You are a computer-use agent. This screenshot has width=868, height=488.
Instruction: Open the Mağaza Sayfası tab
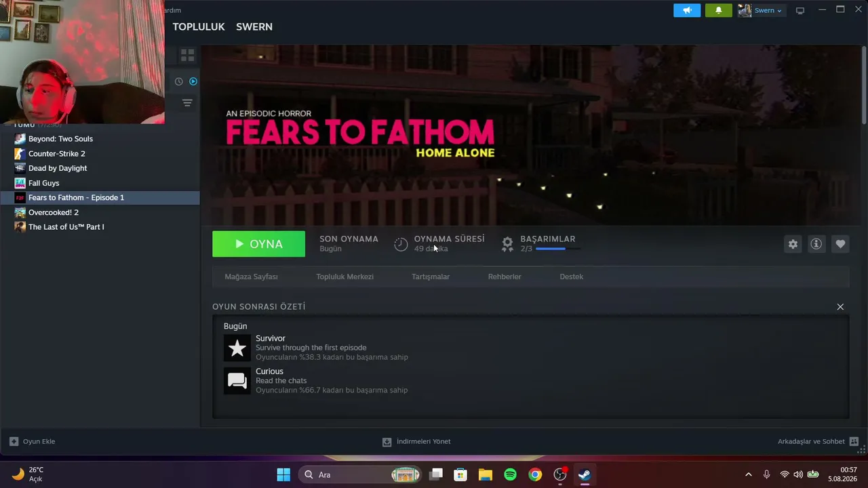[251, 277]
